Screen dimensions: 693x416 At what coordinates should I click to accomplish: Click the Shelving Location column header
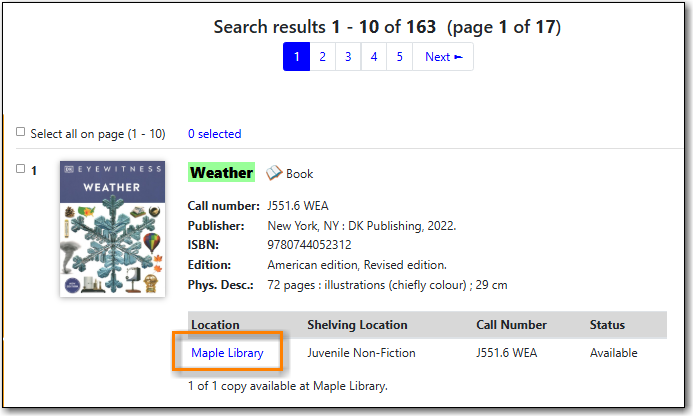click(x=357, y=325)
